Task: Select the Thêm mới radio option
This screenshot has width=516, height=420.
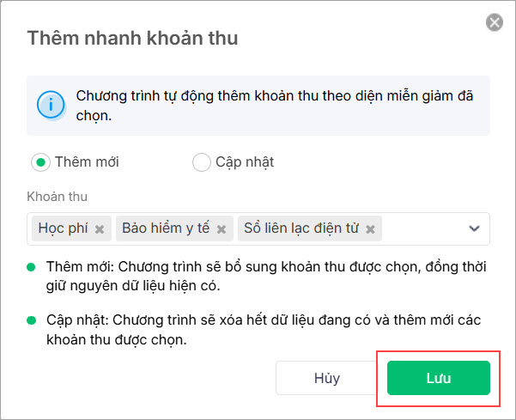Action: tap(40, 161)
